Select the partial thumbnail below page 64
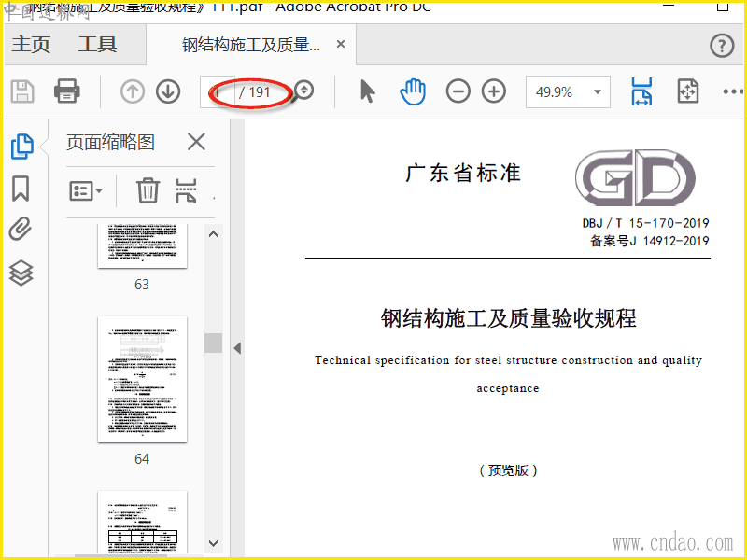The height and width of the screenshot is (560, 747). click(x=143, y=522)
